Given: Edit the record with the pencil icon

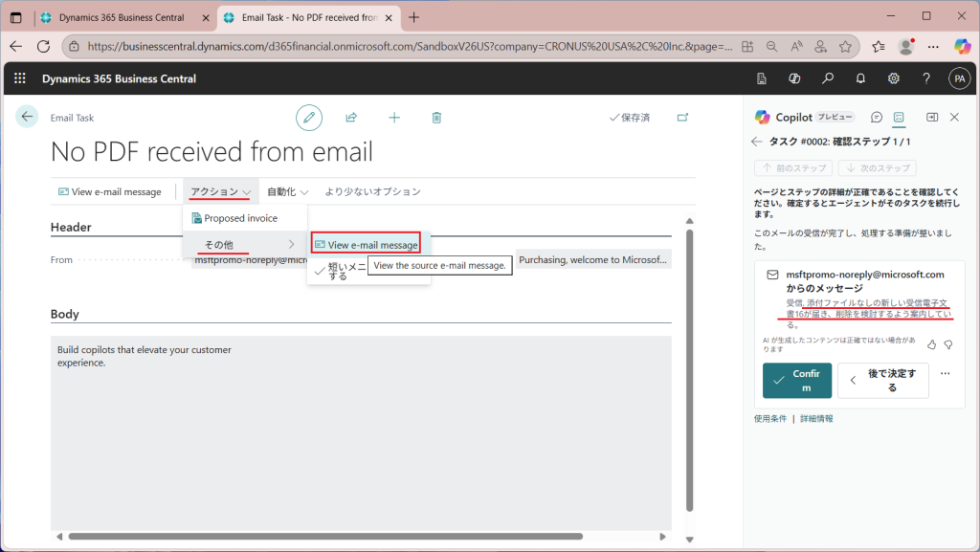Looking at the screenshot, I should (309, 118).
